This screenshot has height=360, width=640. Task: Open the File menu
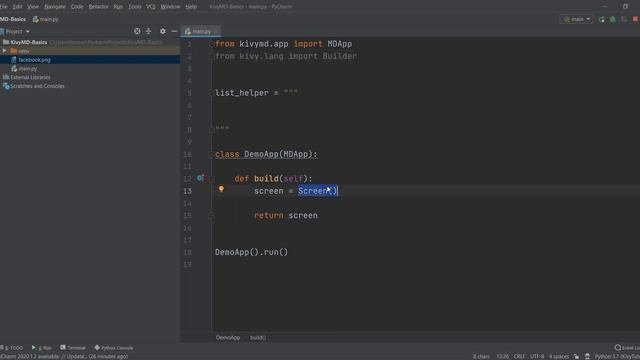[x=4, y=7]
